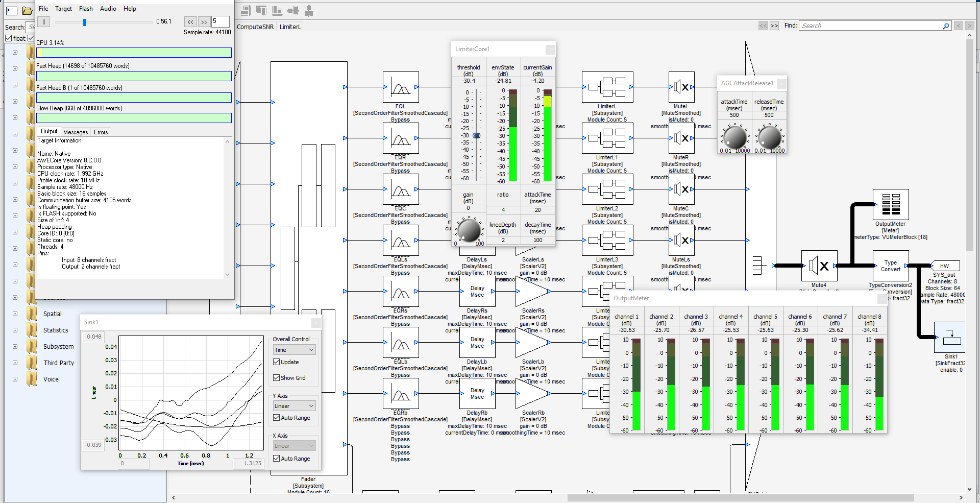Open the Y Axis Linear dropdown

293,405
